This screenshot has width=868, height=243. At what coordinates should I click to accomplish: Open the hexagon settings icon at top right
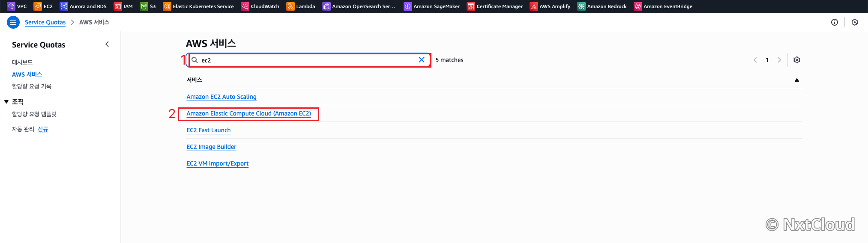pos(855,22)
